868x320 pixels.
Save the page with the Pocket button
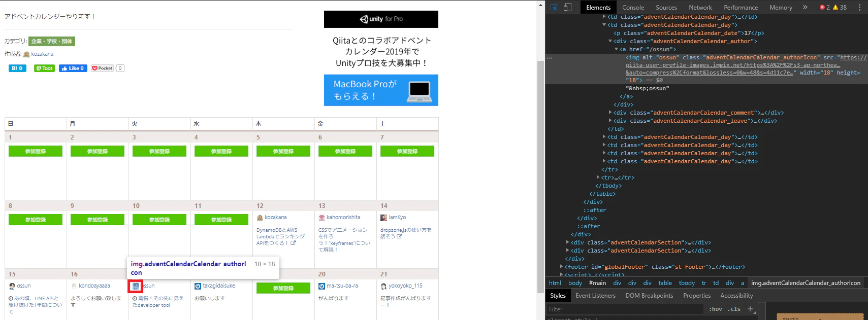pyautogui.click(x=103, y=68)
